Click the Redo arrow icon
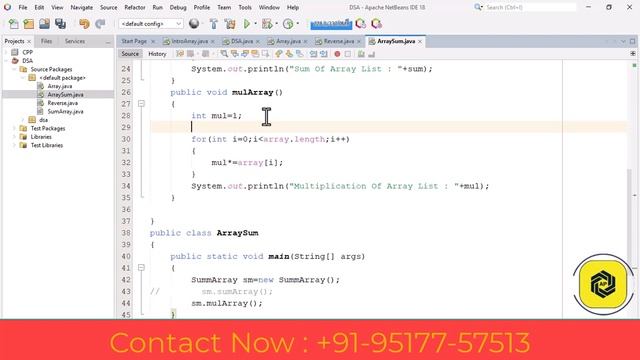The height and width of the screenshot is (360, 640). point(100,24)
